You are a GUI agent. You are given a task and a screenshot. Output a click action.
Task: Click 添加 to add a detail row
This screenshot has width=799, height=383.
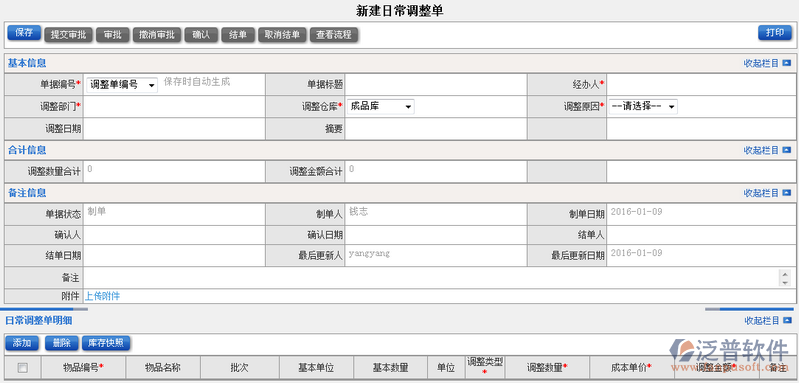click(x=22, y=343)
